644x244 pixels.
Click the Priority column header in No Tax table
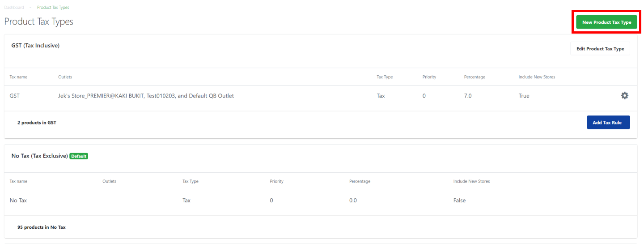click(276, 181)
